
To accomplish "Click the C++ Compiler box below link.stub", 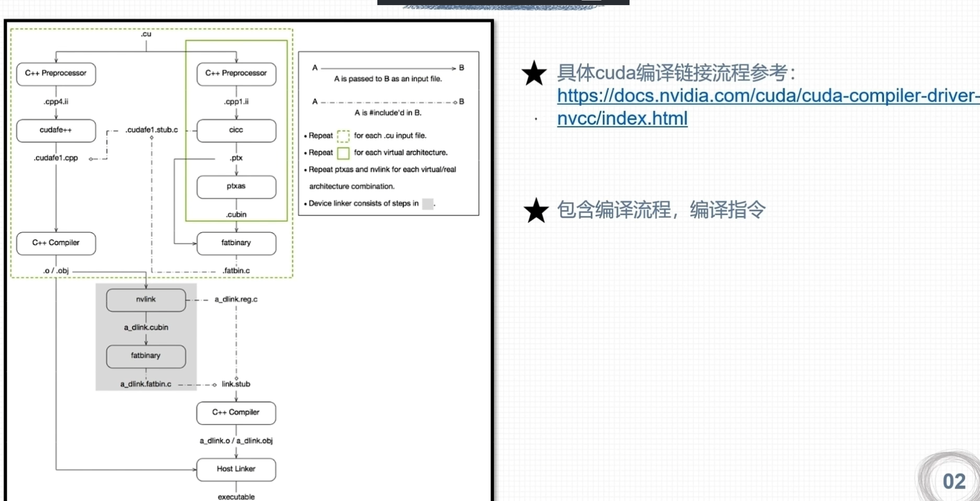I will tap(236, 413).
